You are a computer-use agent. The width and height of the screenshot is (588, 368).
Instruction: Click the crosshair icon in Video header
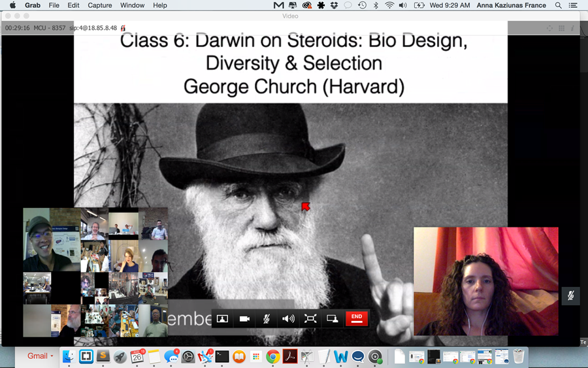pos(549,28)
